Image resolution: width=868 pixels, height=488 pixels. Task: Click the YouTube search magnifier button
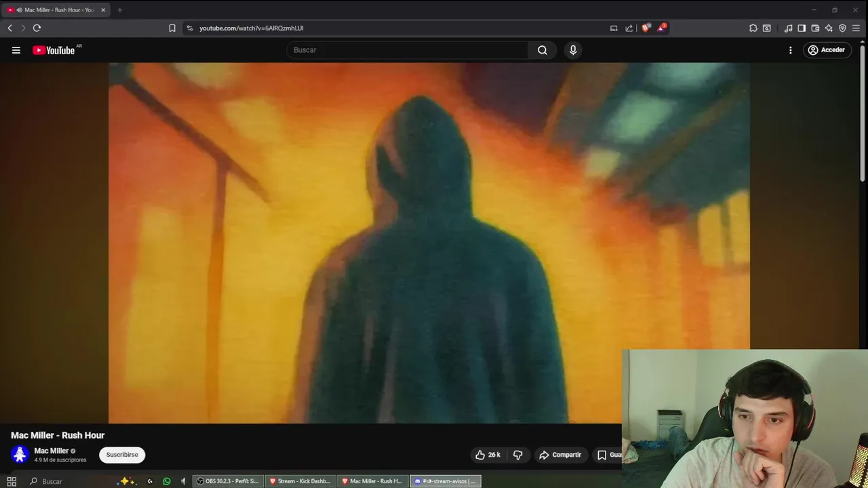click(542, 50)
